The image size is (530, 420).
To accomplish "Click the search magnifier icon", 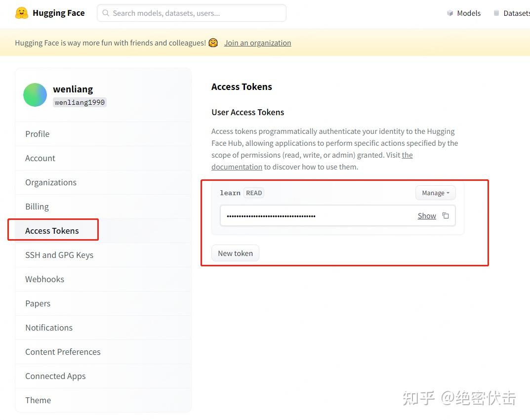I will [x=106, y=13].
